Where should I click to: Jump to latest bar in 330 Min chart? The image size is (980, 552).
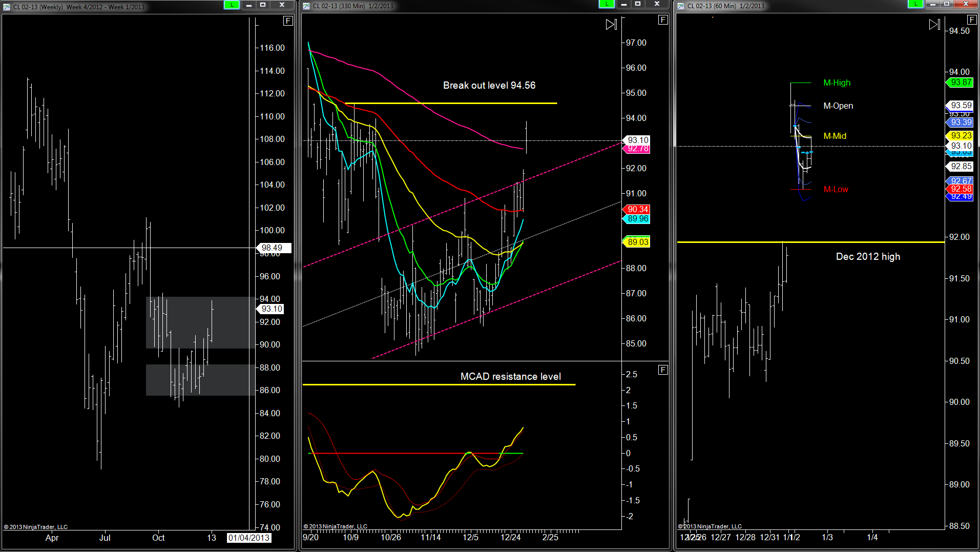tap(611, 25)
